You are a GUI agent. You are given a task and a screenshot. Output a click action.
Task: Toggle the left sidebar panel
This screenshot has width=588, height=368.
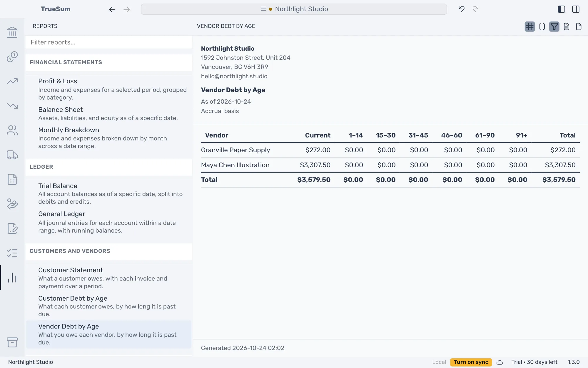coord(561,9)
